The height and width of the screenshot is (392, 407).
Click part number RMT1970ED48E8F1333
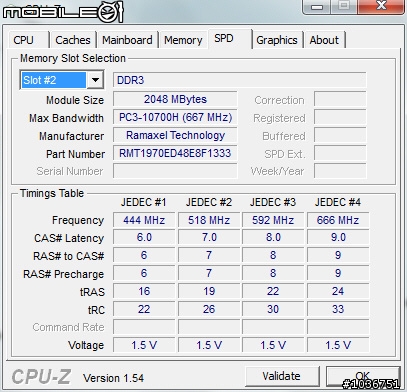coord(175,153)
